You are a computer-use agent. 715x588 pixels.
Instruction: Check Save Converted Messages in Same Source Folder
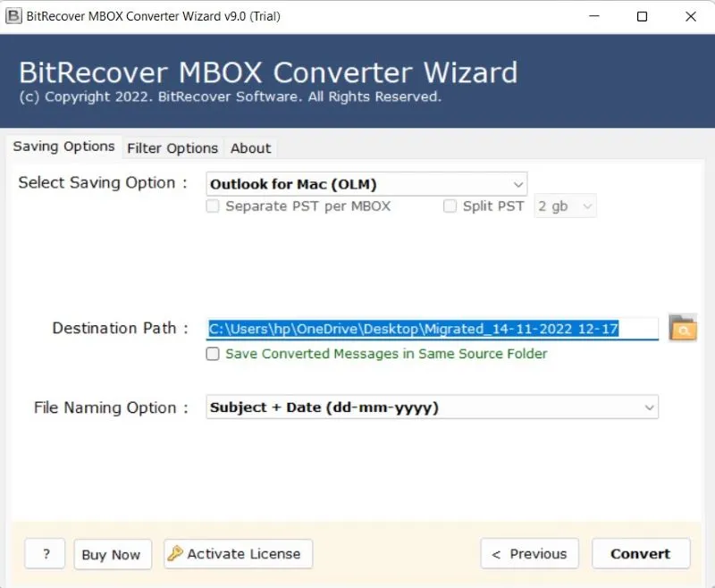tap(213, 354)
